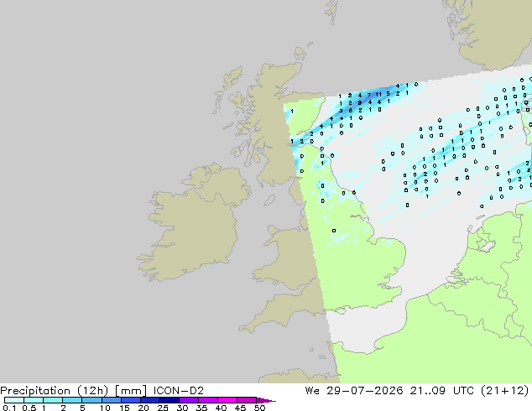Click the 'Precipitation (12h) [mm] ICON-D2' title text
The width and height of the screenshot is (532, 411).
[102, 391]
